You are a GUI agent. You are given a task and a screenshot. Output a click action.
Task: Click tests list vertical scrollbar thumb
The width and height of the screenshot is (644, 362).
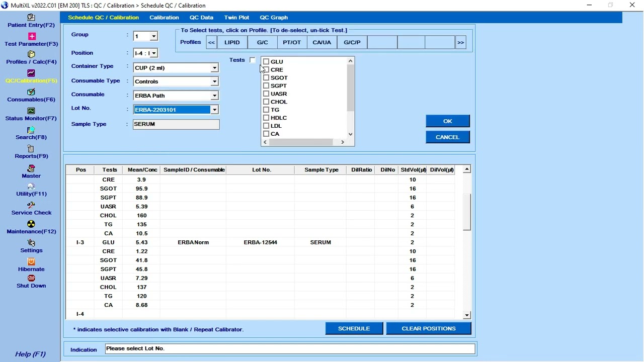(x=351, y=88)
